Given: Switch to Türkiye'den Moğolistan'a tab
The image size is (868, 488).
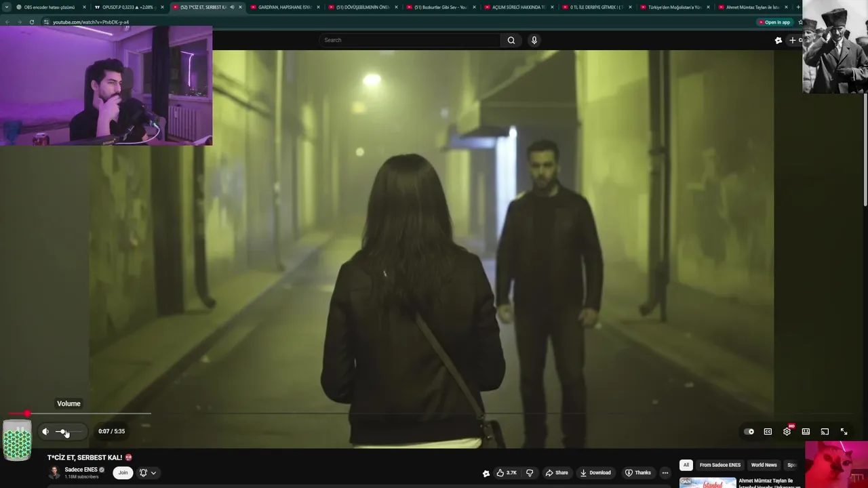Looking at the screenshot, I should click(674, 7).
